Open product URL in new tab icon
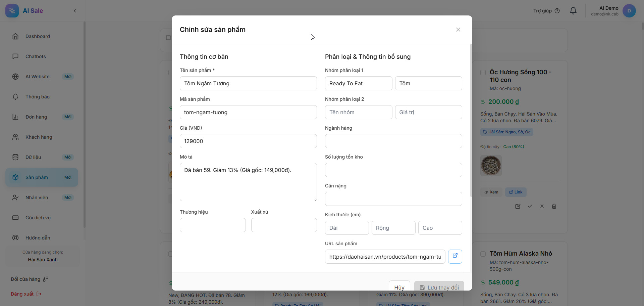 pos(455,257)
